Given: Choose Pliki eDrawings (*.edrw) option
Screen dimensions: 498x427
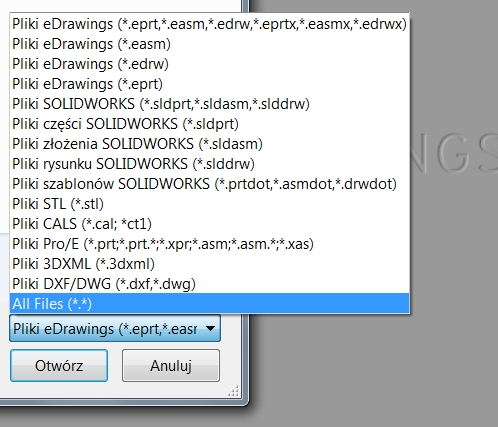Looking at the screenshot, I should click(210, 64).
